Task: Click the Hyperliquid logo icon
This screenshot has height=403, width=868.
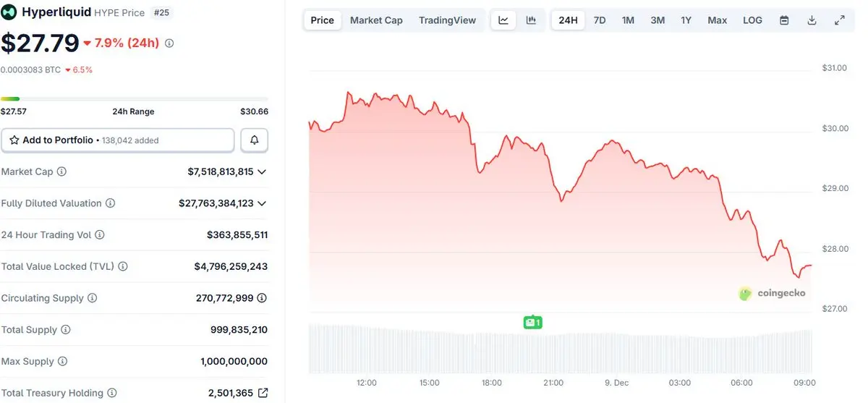Action: pyautogui.click(x=9, y=12)
